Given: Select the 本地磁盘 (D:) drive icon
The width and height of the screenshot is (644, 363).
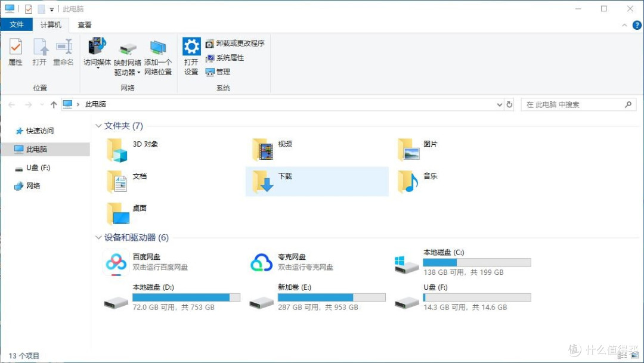Looking at the screenshot, I should [x=116, y=303].
